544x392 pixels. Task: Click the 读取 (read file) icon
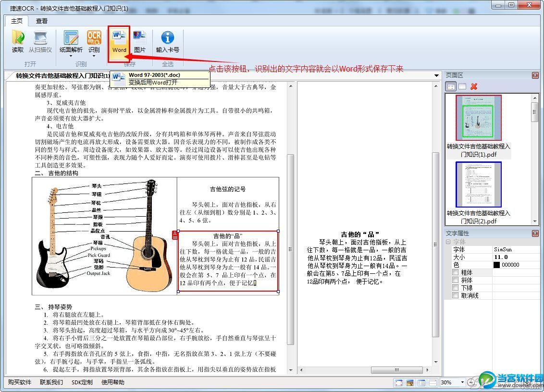(18, 38)
